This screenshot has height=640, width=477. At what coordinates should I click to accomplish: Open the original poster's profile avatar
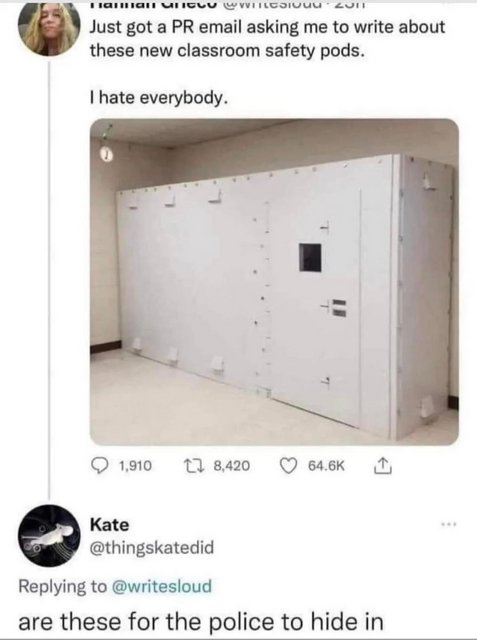(x=49, y=27)
